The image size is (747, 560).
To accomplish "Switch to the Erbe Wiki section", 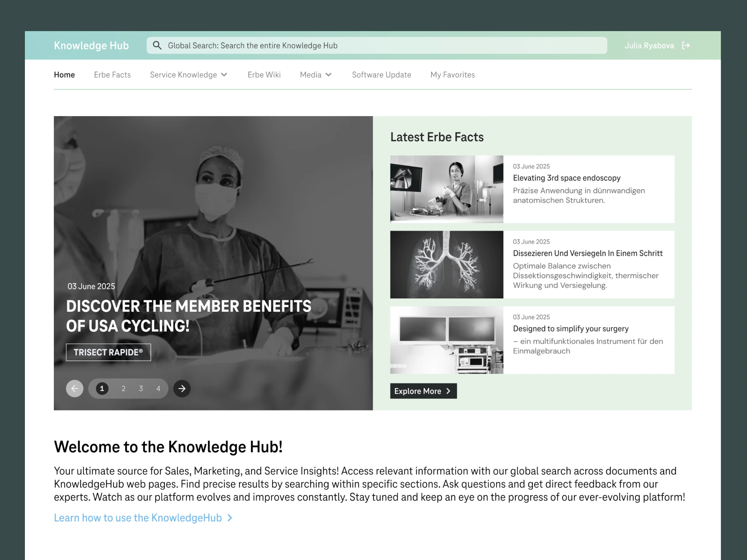I will tap(264, 75).
